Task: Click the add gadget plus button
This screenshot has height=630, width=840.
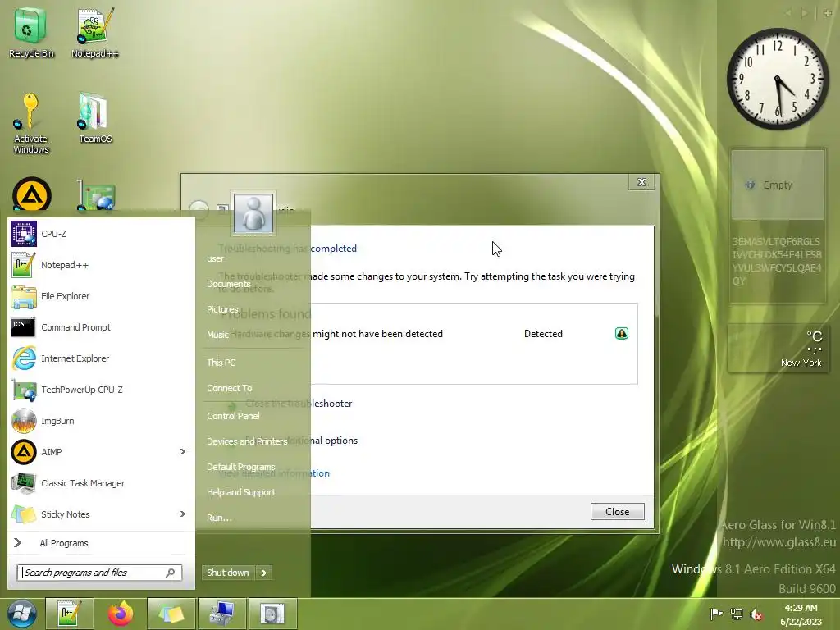Action: [828, 13]
